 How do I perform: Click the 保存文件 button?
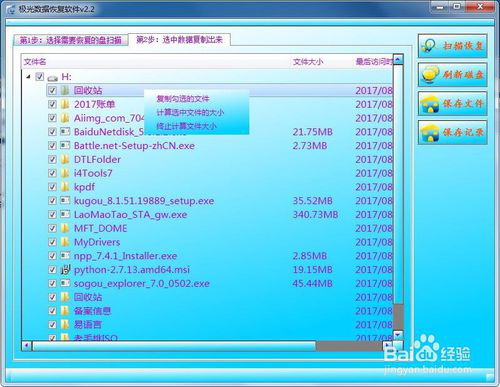pyautogui.click(x=453, y=104)
